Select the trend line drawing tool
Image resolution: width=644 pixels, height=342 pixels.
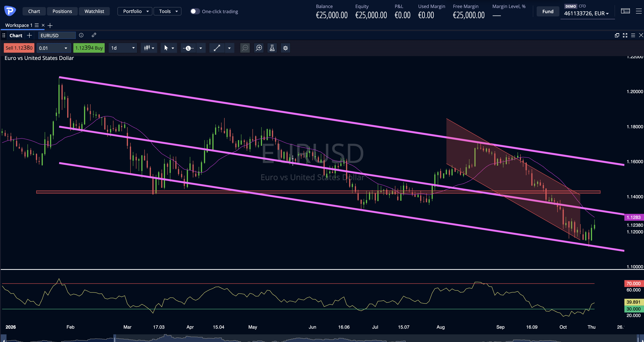click(217, 48)
